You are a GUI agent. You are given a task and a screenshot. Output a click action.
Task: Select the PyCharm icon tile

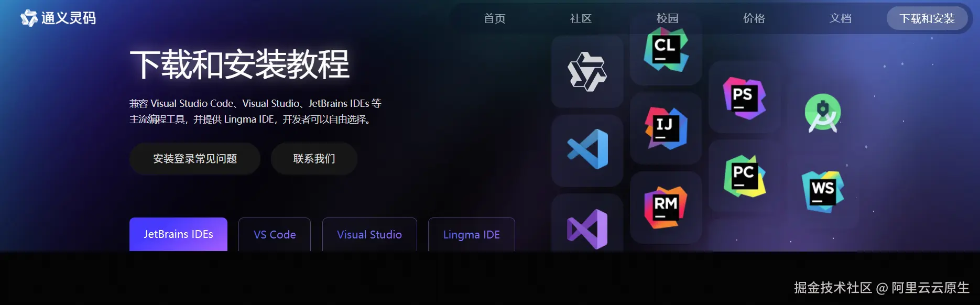[x=745, y=177]
